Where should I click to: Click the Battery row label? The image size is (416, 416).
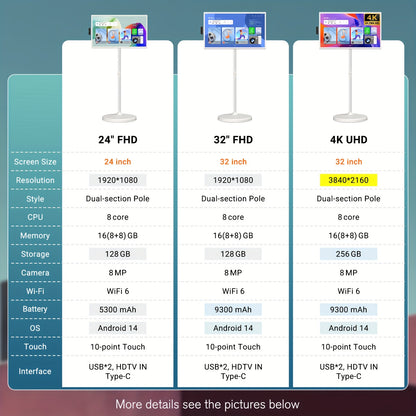tap(35, 309)
